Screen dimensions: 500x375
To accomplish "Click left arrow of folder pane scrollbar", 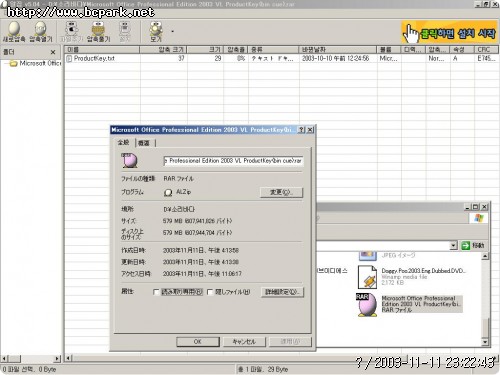I will pyautogui.click(x=4, y=359).
